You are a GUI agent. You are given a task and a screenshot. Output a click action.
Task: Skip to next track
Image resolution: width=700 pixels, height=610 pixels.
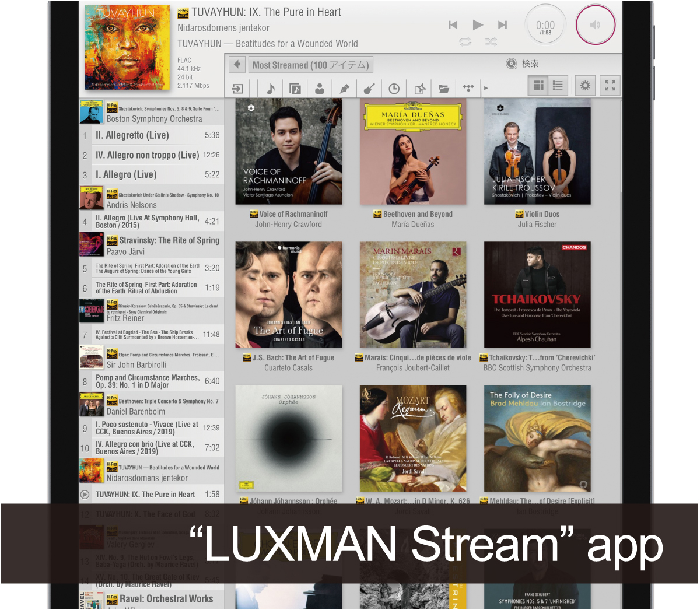502,25
